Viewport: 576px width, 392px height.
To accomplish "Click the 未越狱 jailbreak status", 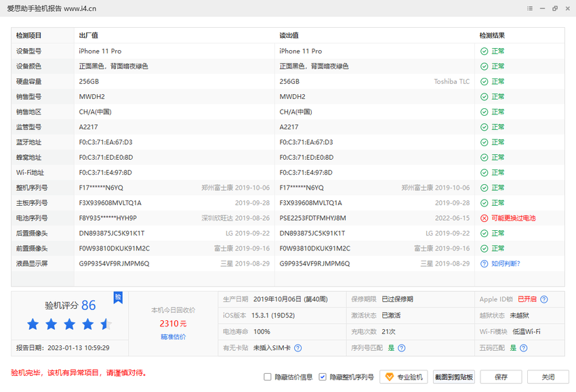I will tap(520, 315).
